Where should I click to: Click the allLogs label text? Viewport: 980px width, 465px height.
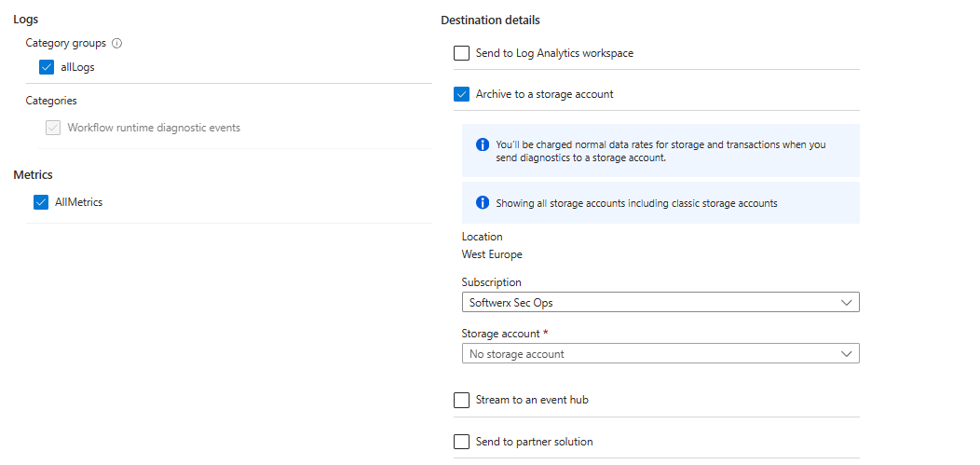pyautogui.click(x=77, y=67)
